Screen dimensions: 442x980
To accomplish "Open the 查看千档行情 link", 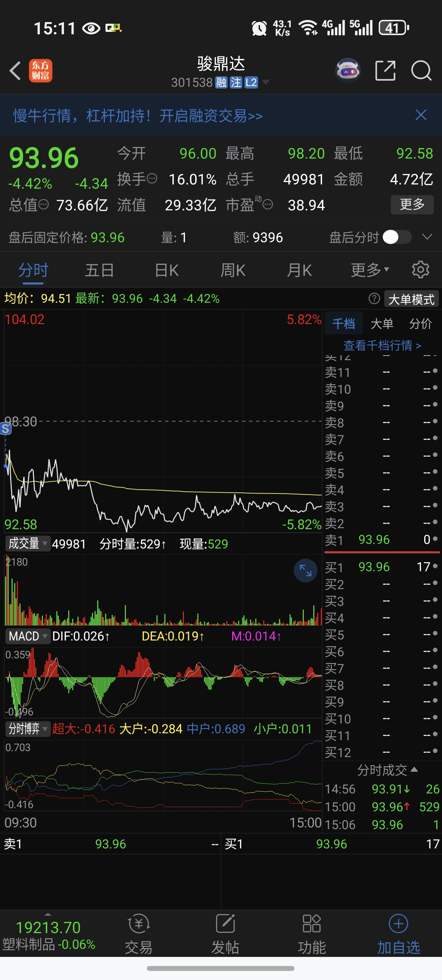I will coord(382,345).
